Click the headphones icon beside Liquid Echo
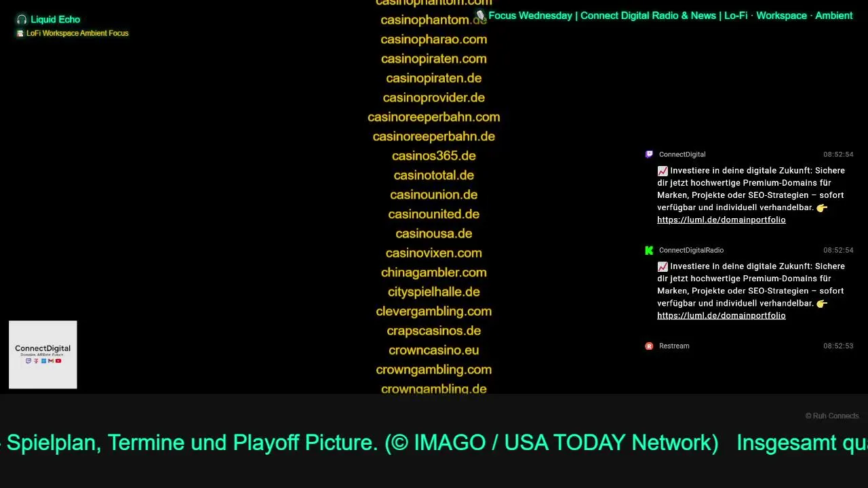The width and height of the screenshot is (868, 488). [x=22, y=20]
